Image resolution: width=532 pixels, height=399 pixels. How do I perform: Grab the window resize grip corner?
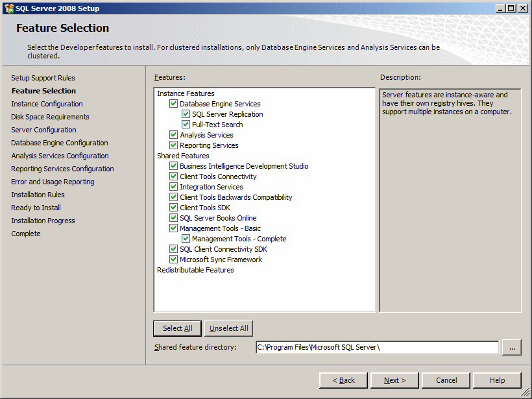pyautogui.click(x=526, y=393)
